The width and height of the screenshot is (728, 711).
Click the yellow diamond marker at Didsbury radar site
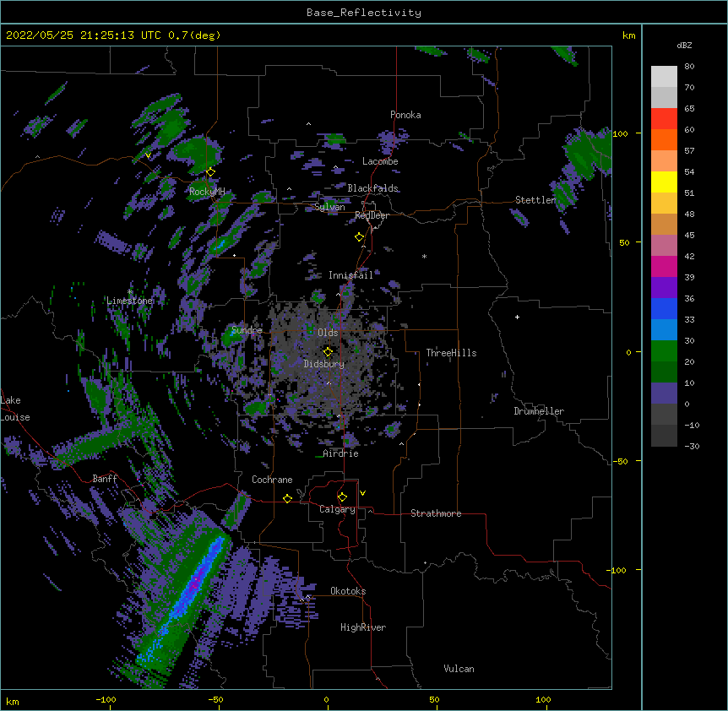pyautogui.click(x=328, y=352)
